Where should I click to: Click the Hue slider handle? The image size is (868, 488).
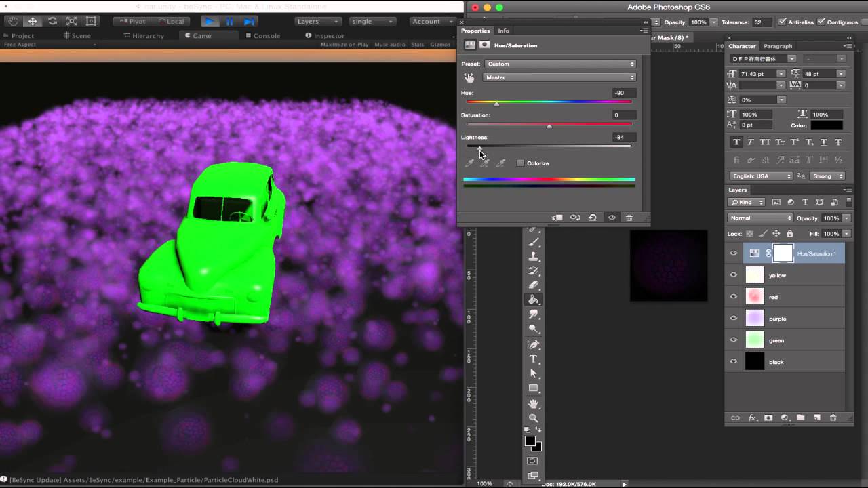[496, 104]
